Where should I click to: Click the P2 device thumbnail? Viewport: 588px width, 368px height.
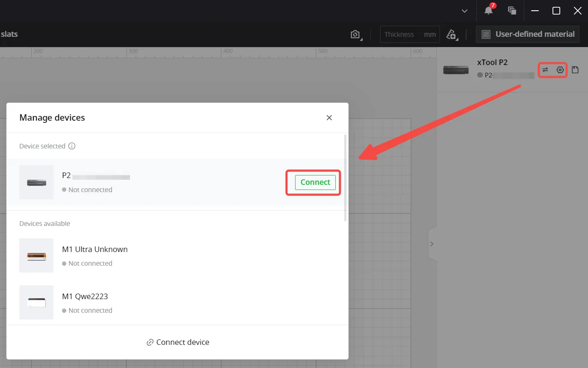36,182
